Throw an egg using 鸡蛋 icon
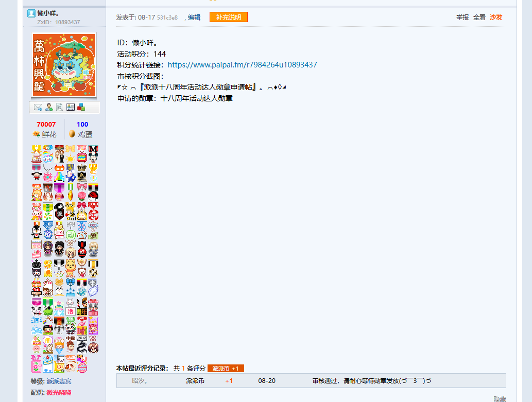The width and height of the screenshot is (532, 402). click(x=72, y=134)
